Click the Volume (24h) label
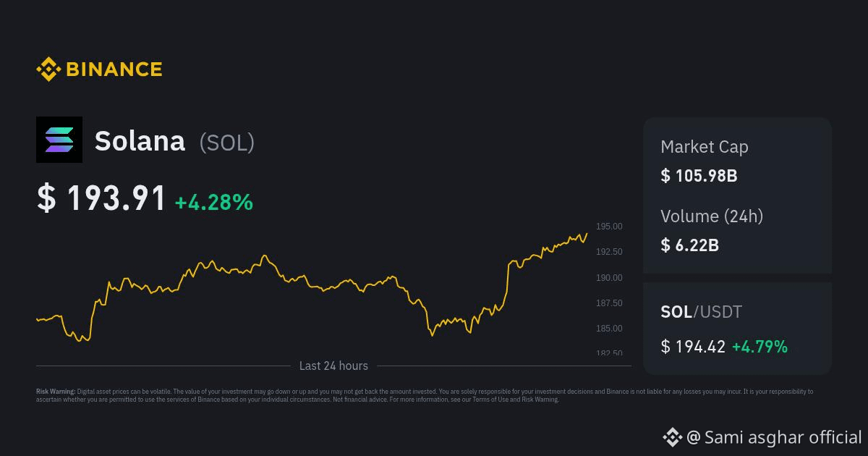Screen dimensions: 868x456 tap(712, 216)
